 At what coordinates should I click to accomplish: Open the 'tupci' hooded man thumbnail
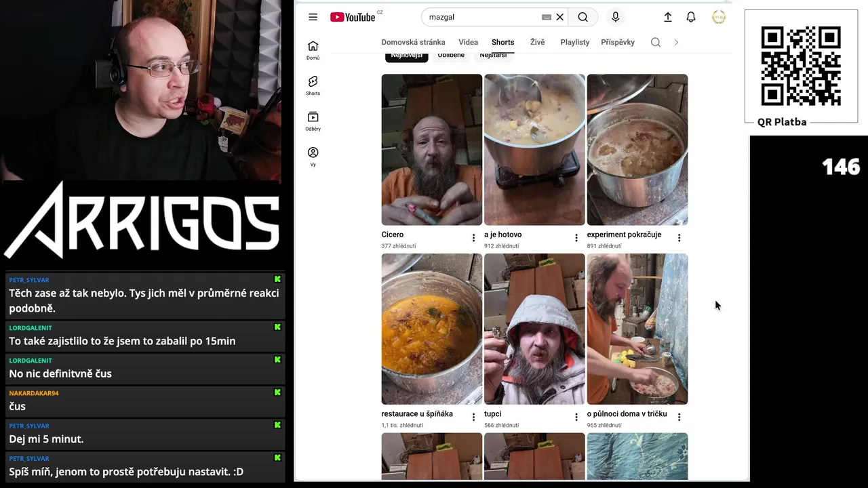(x=534, y=329)
